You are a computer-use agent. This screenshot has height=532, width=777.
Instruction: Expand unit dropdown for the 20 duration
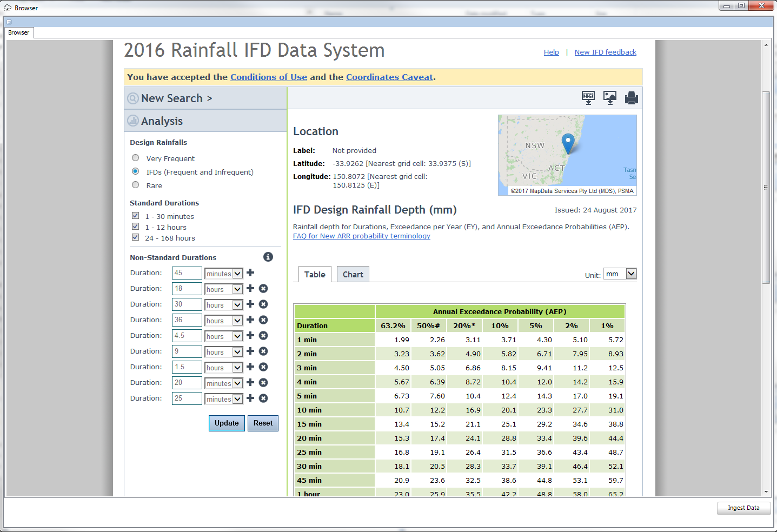click(x=237, y=383)
